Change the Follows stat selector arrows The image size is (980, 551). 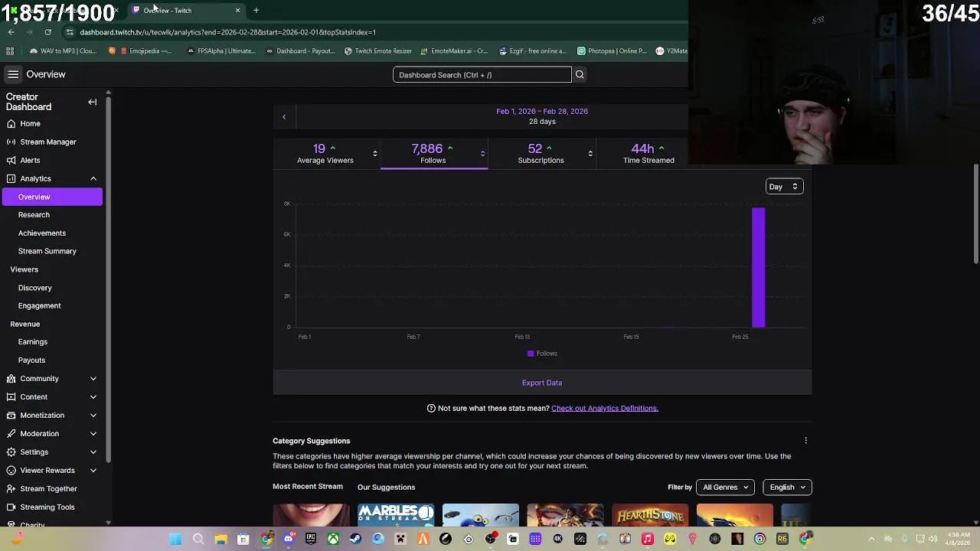click(482, 154)
